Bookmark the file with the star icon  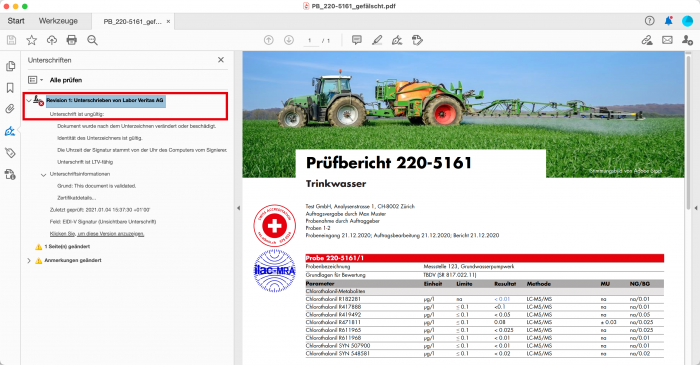coord(31,40)
